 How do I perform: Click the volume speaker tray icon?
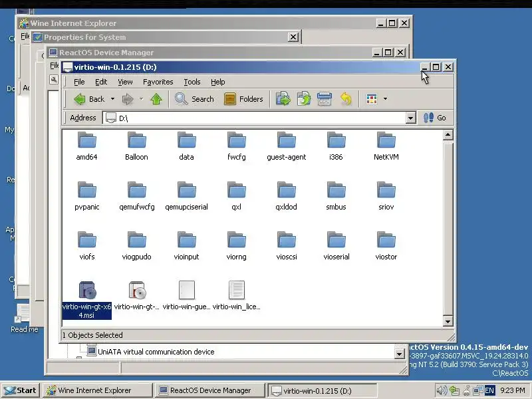[442, 390]
